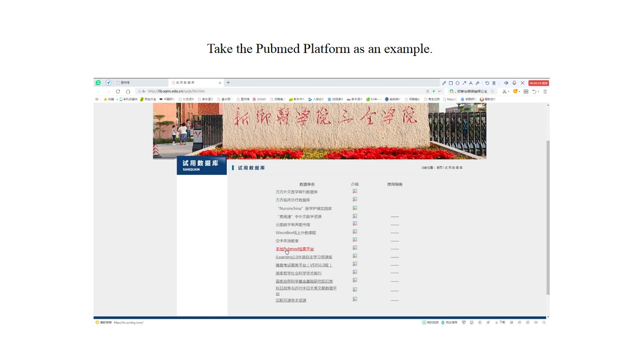The width and height of the screenshot is (644, 362).
Task: Open the 本地Pubmed检索平台 link
Action: coord(294,249)
